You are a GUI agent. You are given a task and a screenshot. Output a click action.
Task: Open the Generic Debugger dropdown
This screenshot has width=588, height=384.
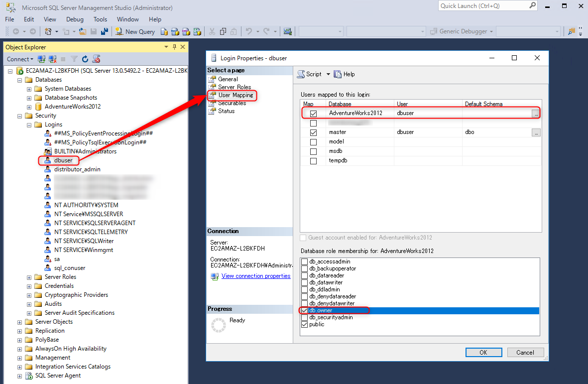(x=491, y=31)
